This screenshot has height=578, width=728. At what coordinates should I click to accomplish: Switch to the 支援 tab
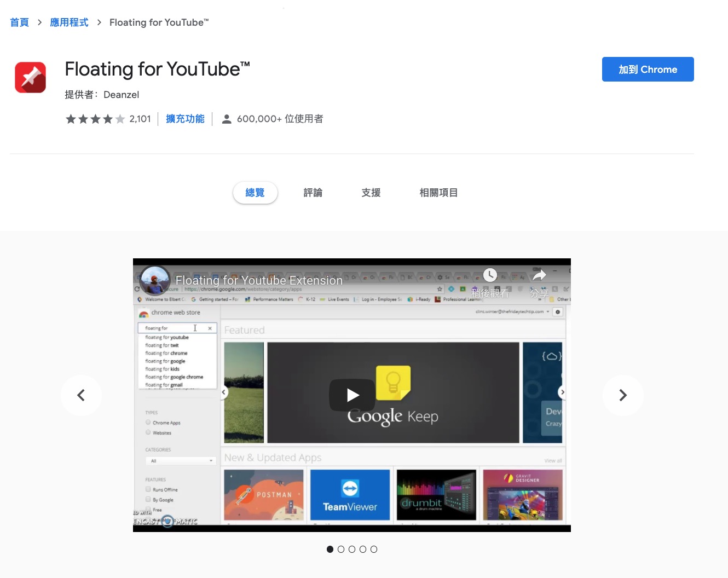(371, 193)
